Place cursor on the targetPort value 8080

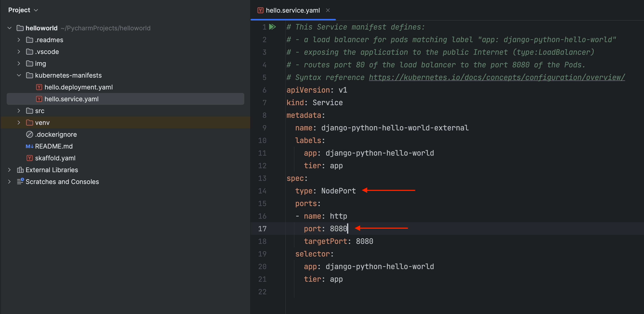coord(364,241)
